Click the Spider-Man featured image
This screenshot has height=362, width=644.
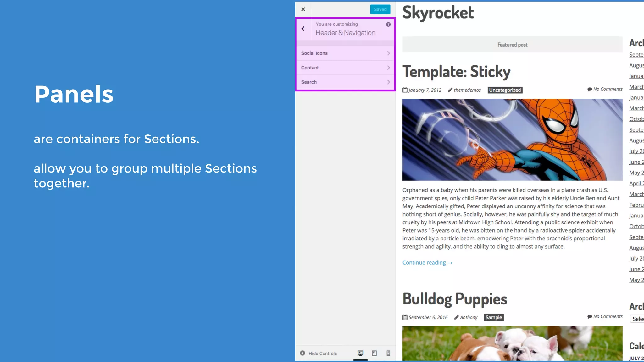(512, 140)
